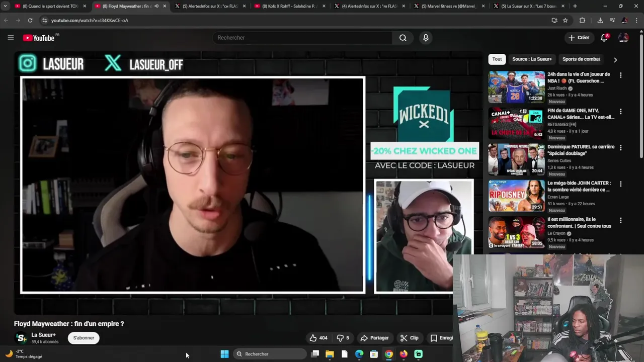Select the 'Tout' filter chip
The image size is (644, 362).
tap(497, 59)
